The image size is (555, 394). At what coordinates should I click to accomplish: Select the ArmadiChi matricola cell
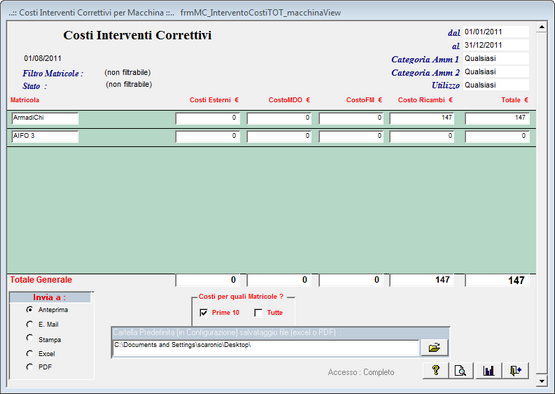pos(45,119)
